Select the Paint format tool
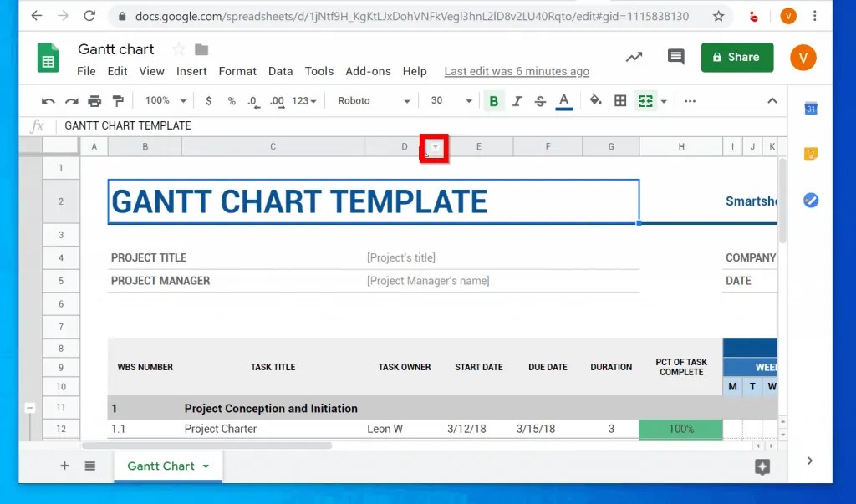The width and height of the screenshot is (856, 504). (x=118, y=100)
